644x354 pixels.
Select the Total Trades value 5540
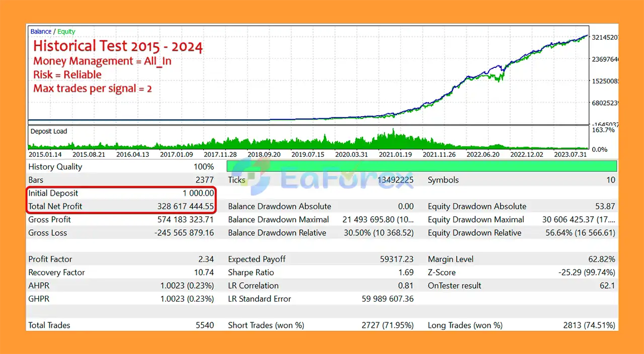[x=204, y=325]
